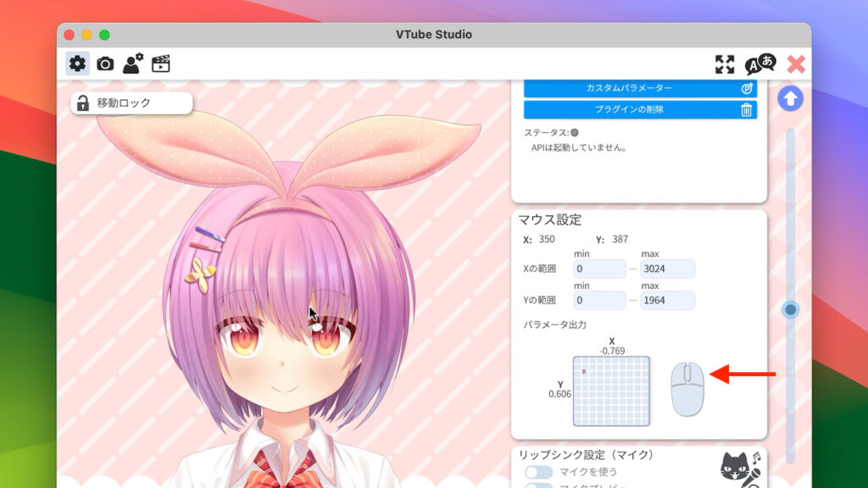This screenshot has width=868, height=488.
Task: Click the パラメータ出力 label
Action: (554, 324)
